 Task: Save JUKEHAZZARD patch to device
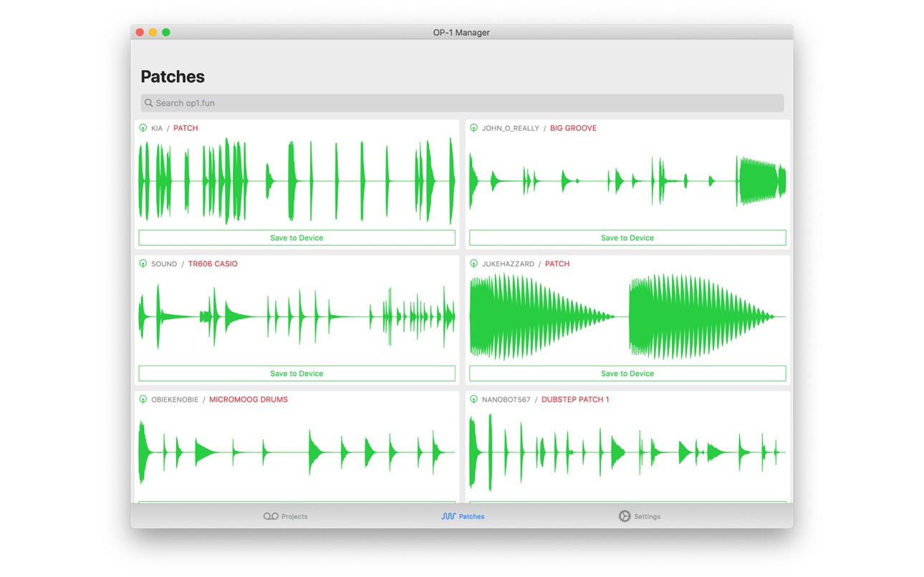tap(627, 374)
